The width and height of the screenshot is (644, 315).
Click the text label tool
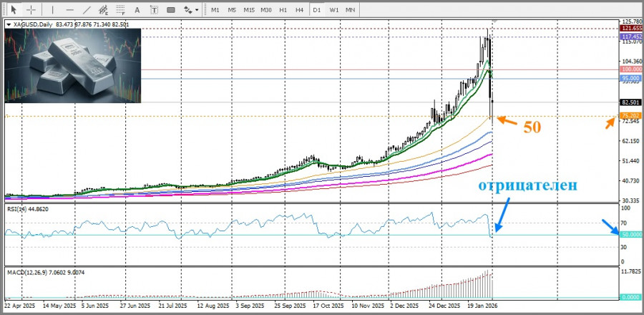[x=156, y=10]
